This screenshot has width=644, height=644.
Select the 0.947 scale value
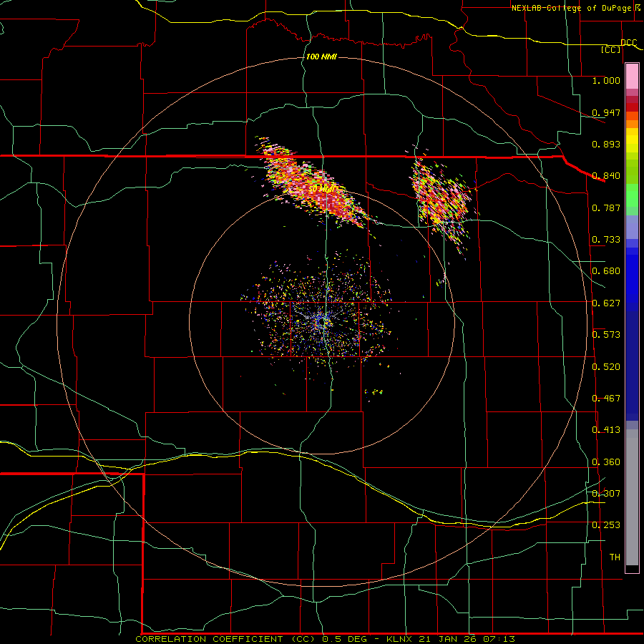(606, 112)
